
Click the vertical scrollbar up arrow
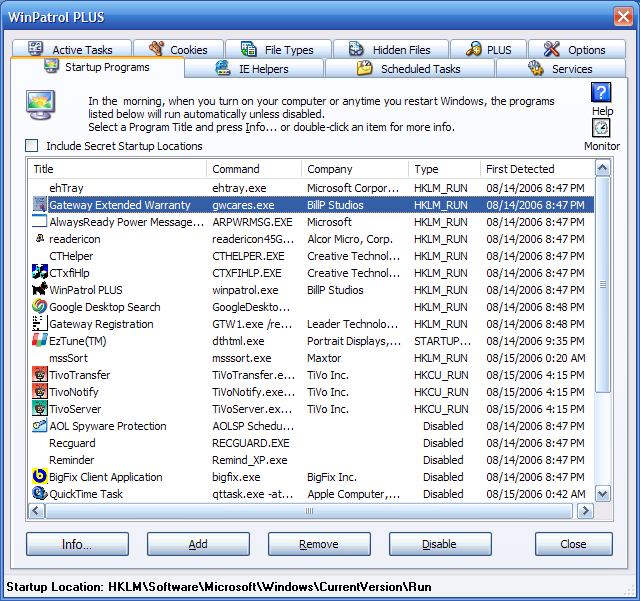click(602, 168)
